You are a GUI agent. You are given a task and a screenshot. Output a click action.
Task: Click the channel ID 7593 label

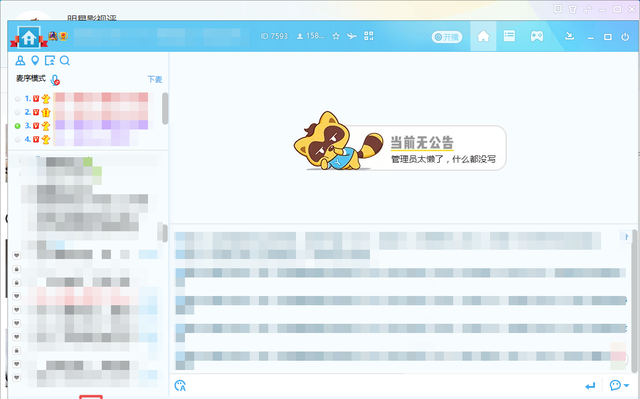[274, 36]
